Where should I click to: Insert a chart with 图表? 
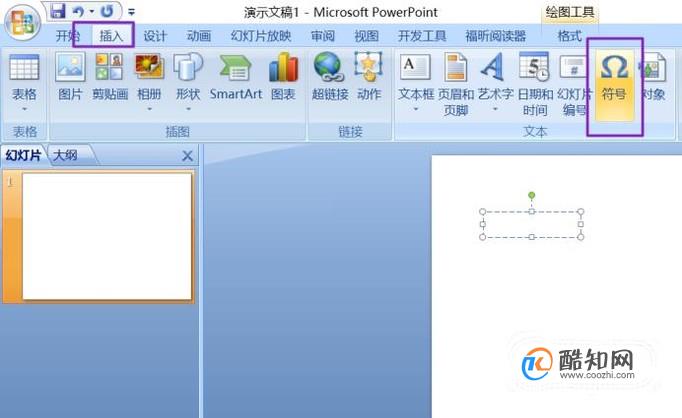[283, 76]
